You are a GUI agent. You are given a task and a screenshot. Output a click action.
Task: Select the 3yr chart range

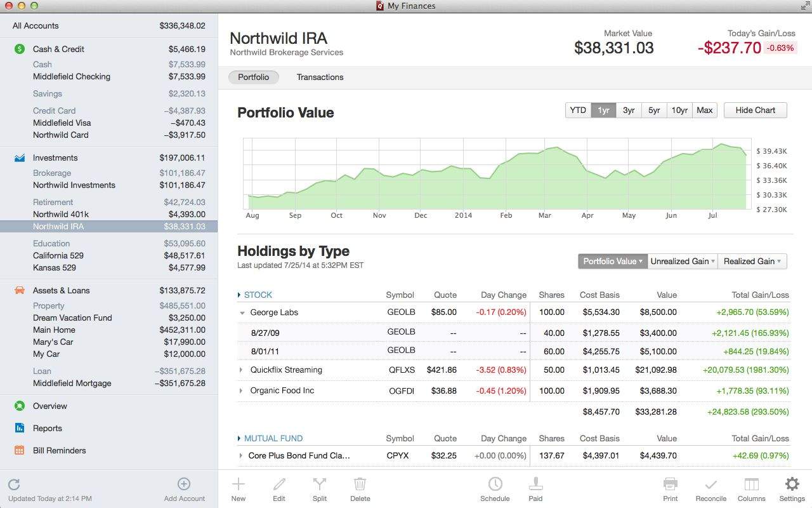[x=629, y=110]
